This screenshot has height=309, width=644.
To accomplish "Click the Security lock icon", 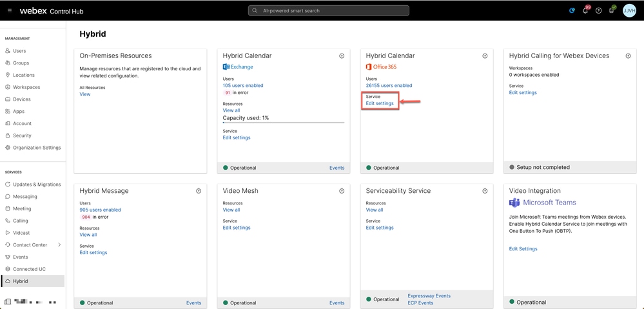I will click(x=8, y=135).
